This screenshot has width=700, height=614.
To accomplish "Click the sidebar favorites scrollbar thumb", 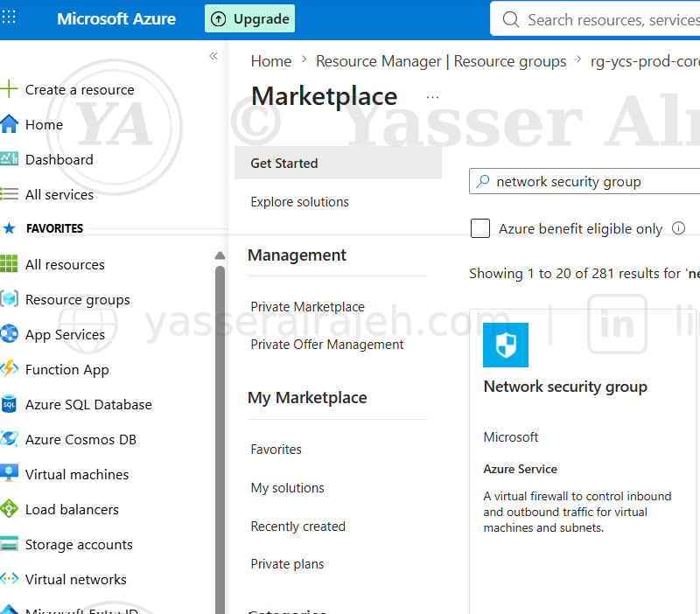I will [x=220, y=439].
